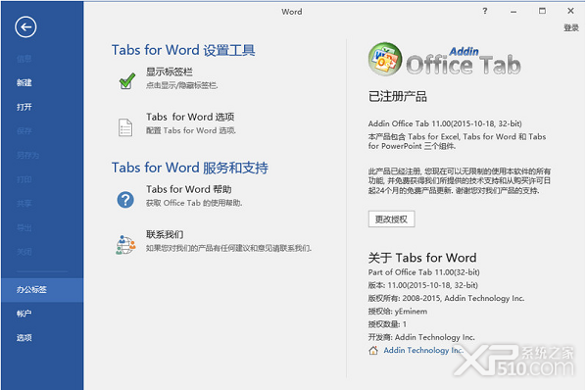Click the 版本: 11.00 version line
The image size is (588, 390).
point(423,285)
